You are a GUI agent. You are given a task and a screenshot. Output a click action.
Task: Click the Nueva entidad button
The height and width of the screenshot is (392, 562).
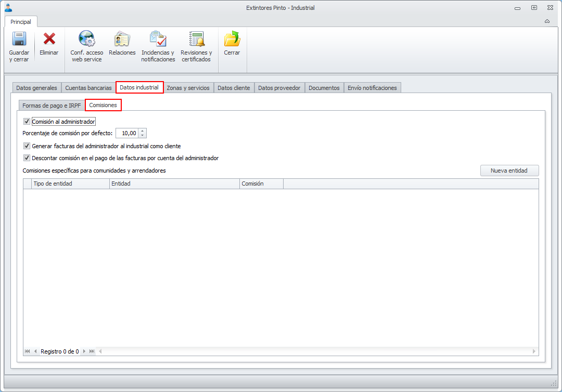509,171
